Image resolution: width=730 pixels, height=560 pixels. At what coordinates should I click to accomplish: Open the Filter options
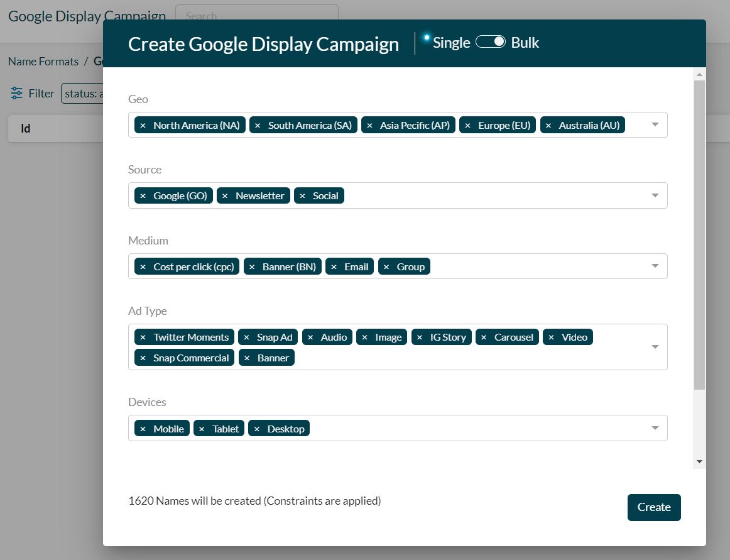pyautogui.click(x=31, y=93)
